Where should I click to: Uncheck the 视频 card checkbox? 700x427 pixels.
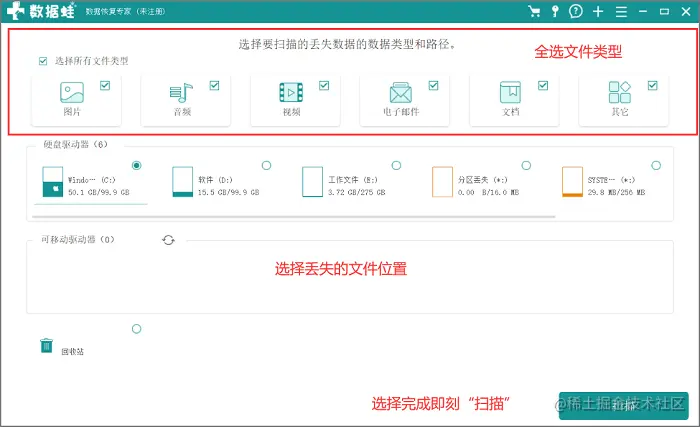[324, 85]
